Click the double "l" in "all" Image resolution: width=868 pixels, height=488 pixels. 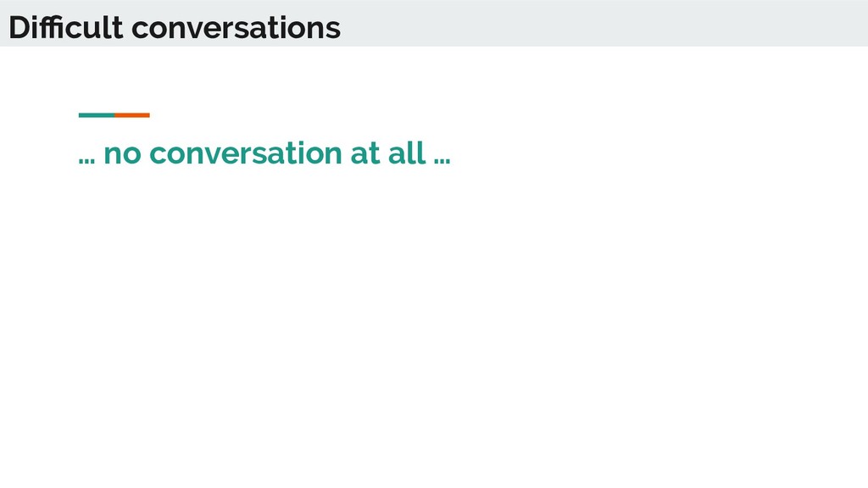[417, 152]
